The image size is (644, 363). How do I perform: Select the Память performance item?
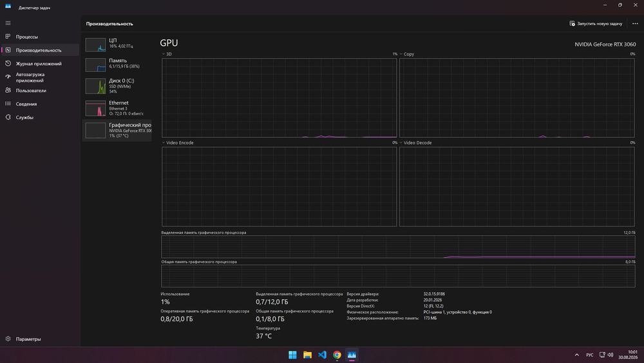[117, 64]
